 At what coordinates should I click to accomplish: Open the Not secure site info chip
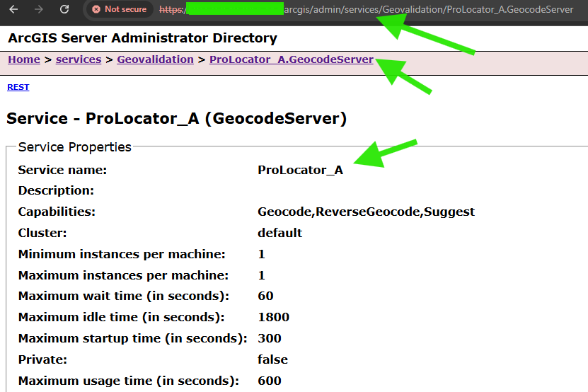(x=118, y=10)
